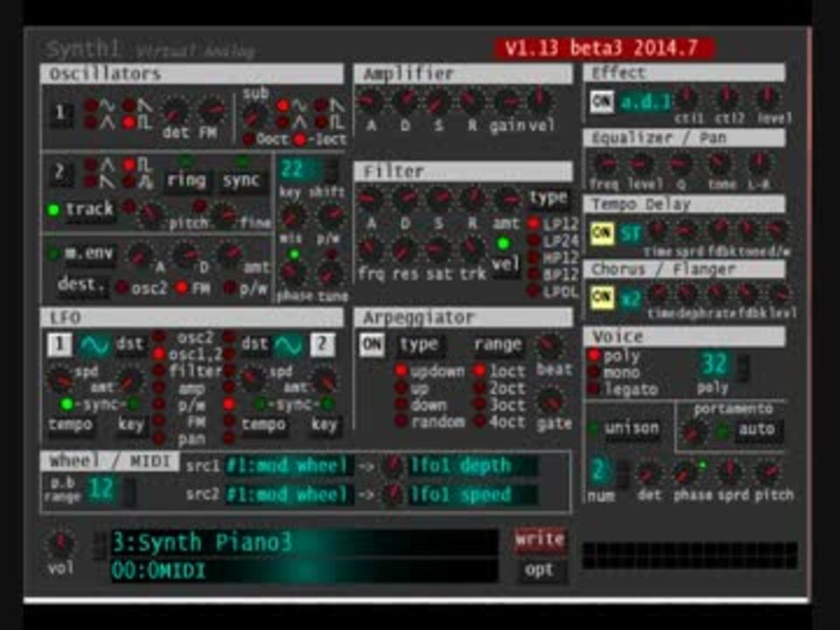Set the arpeggiator range to 2oct
The width and height of the screenshot is (840, 630).
click(479, 388)
